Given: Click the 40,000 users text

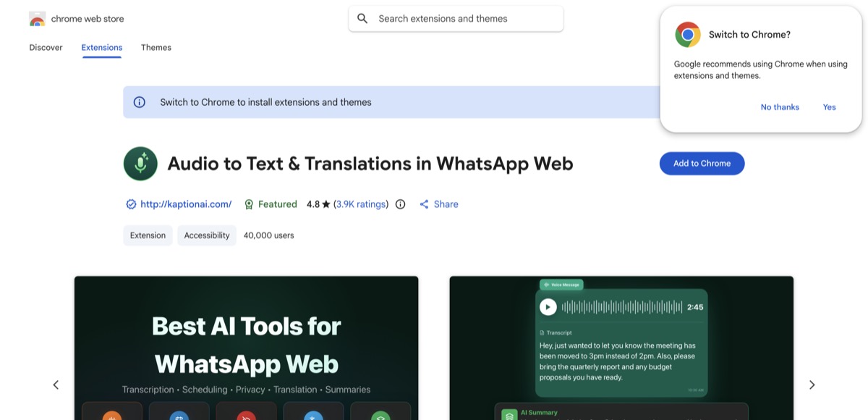Looking at the screenshot, I should 269,235.
